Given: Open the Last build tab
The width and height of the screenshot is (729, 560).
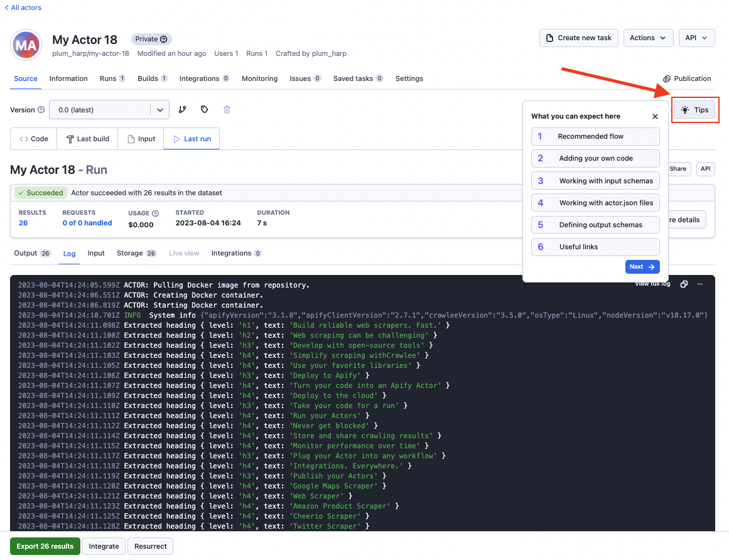Looking at the screenshot, I should [87, 139].
